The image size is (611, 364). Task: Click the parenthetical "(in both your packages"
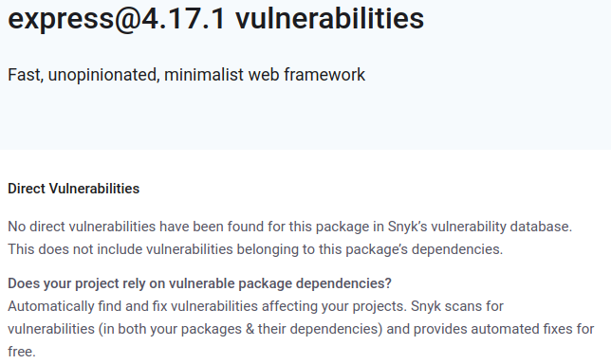[170, 329]
